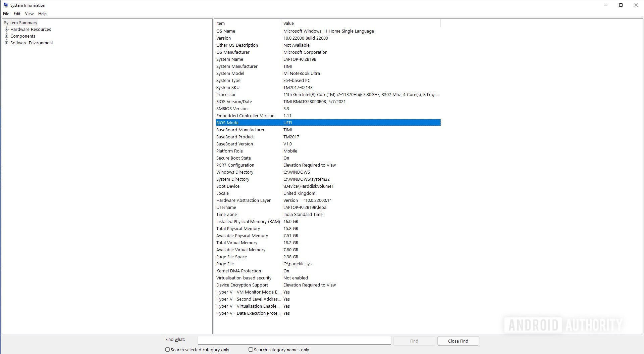Select the SMBIOS Version row

click(x=328, y=108)
